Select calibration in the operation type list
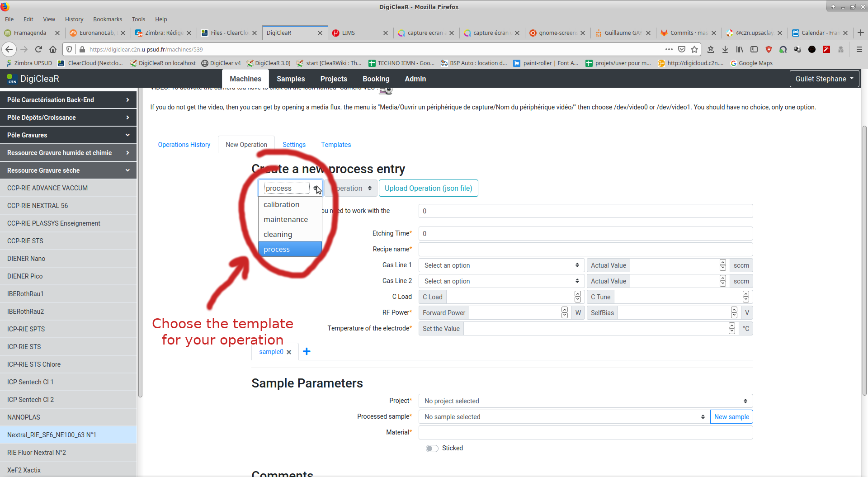868x477 pixels. tap(281, 204)
